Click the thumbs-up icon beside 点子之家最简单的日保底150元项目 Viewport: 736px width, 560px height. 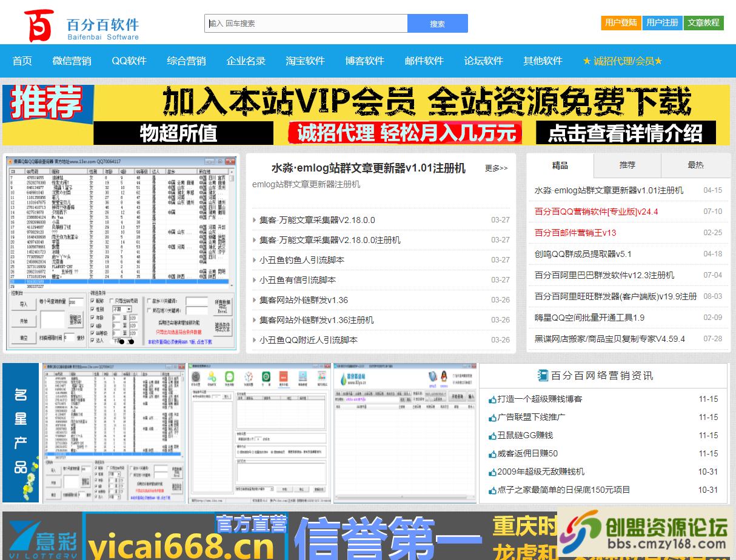pyautogui.click(x=492, y=490)
